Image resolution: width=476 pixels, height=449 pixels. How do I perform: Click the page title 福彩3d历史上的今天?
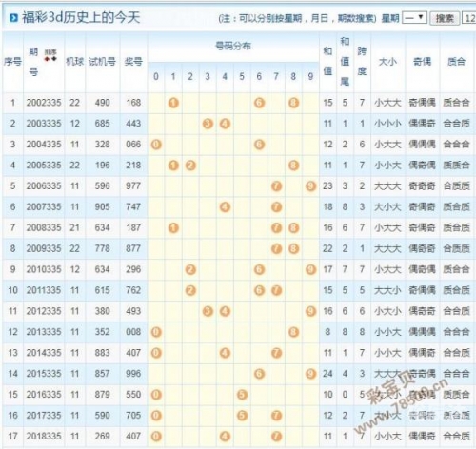click(x=81, y=18)
